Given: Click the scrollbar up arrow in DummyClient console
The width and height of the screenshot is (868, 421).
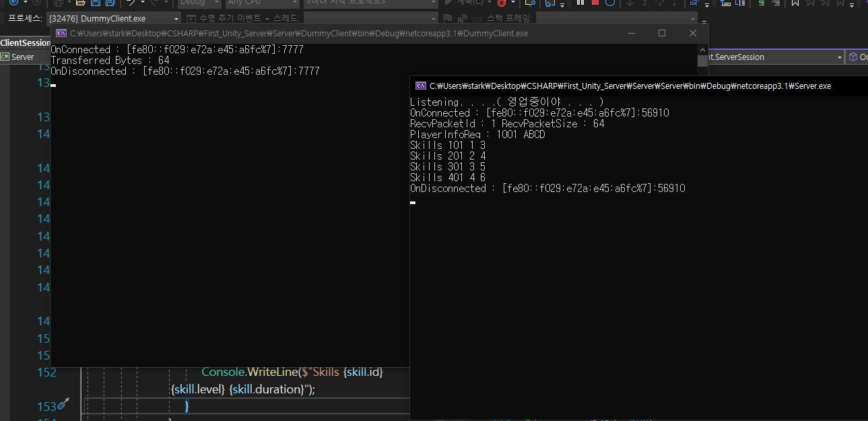Looking at the screenshot, I should (702, 48).
